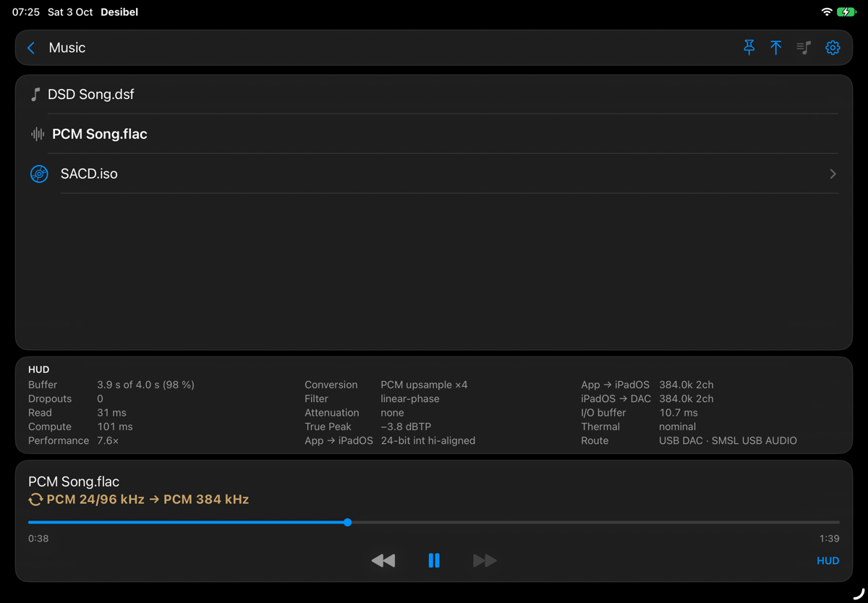This screenshot has width=868, height=603.
Task: Tap the Desibel app name in status bar
Action: 119,12
